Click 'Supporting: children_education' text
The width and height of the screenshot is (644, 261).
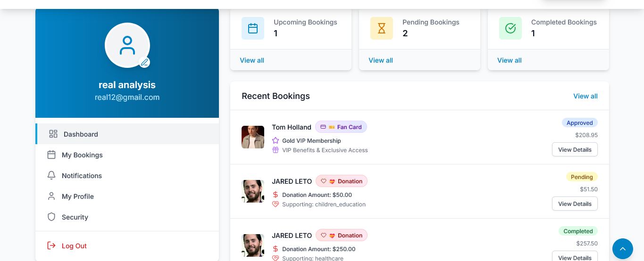point(324,204)
